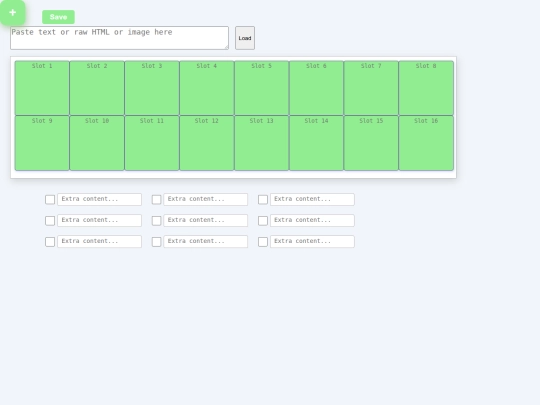
Task: Click the Slot 10 box
Action: point(97,143)
